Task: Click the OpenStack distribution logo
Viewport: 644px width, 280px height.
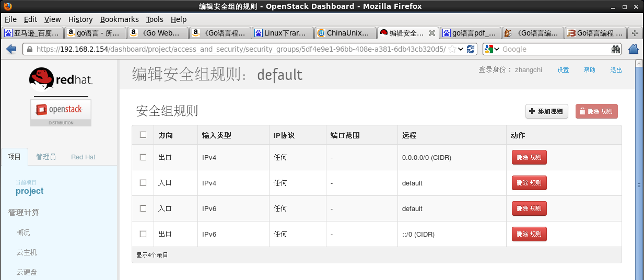Action: click(x=61, y=112)
